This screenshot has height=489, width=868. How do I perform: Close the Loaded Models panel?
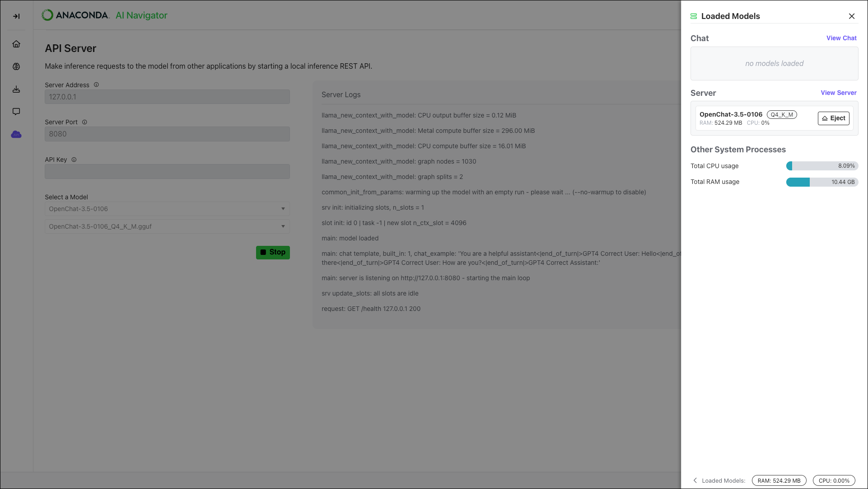(852, 16)
